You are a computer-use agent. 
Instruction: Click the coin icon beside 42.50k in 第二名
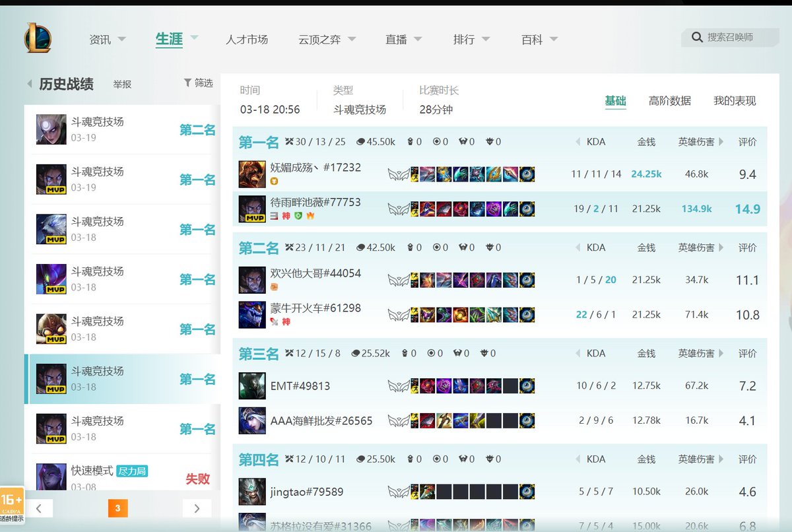[x=360, y=248]
